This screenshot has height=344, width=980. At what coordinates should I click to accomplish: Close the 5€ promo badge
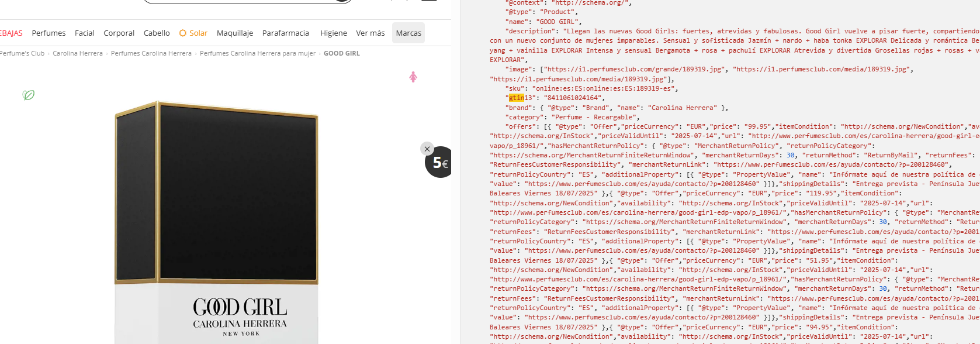(427, 149)
